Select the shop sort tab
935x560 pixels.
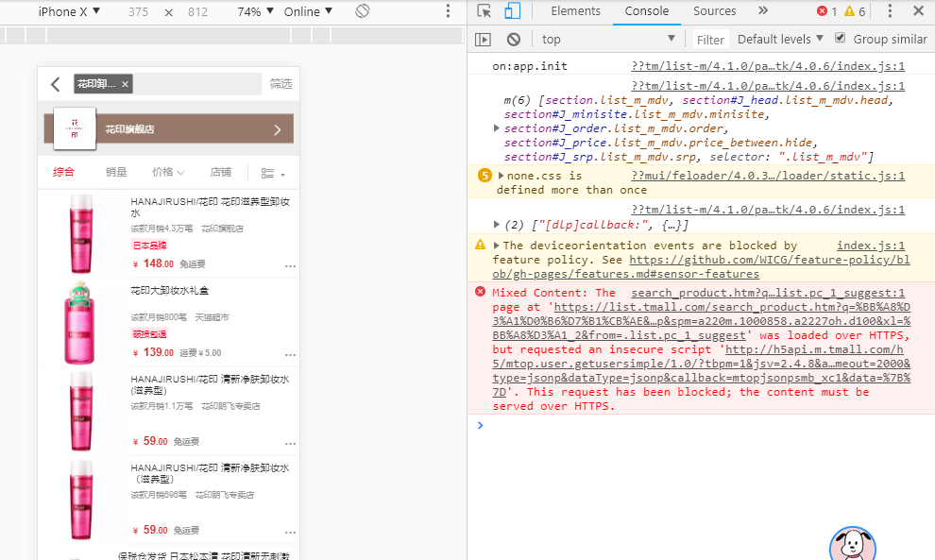221,173
